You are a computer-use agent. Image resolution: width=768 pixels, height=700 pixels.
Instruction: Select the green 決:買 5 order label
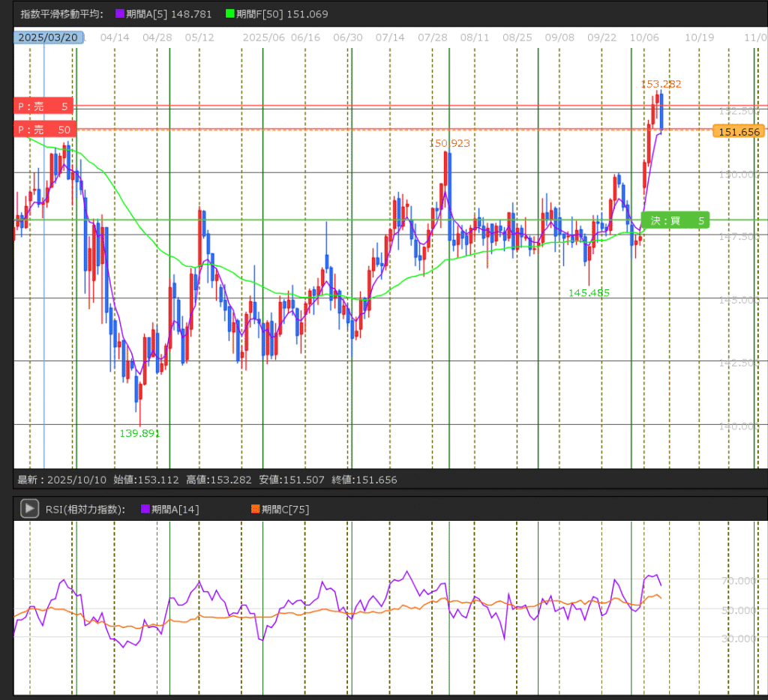pyautogui.click(x=675, y=220)
